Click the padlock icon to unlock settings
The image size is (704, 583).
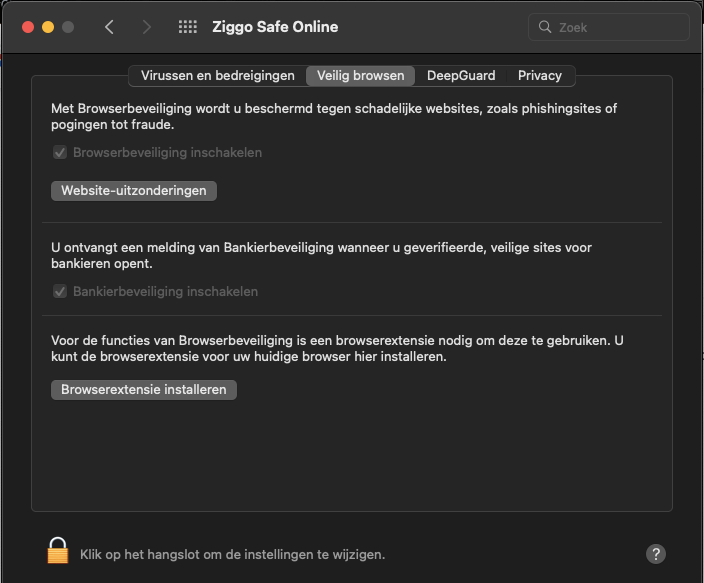tap(58, 551)
